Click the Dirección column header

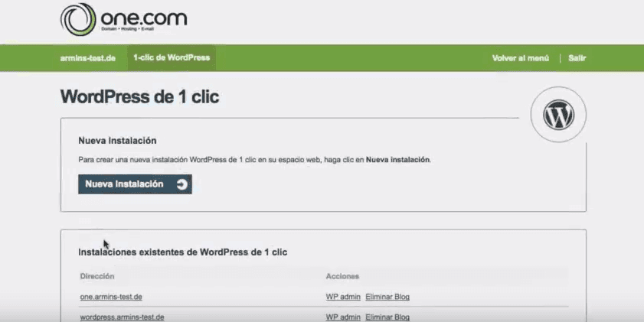click(x=97, y=276)
